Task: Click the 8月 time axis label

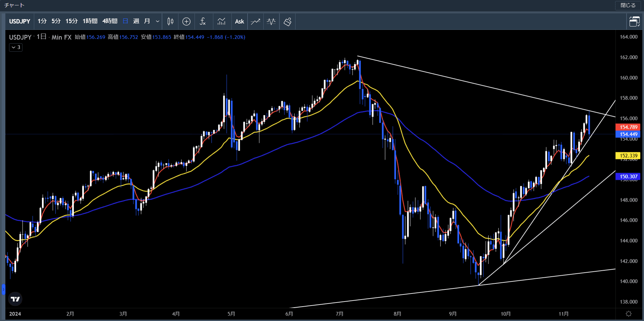Action: [397, 314]
